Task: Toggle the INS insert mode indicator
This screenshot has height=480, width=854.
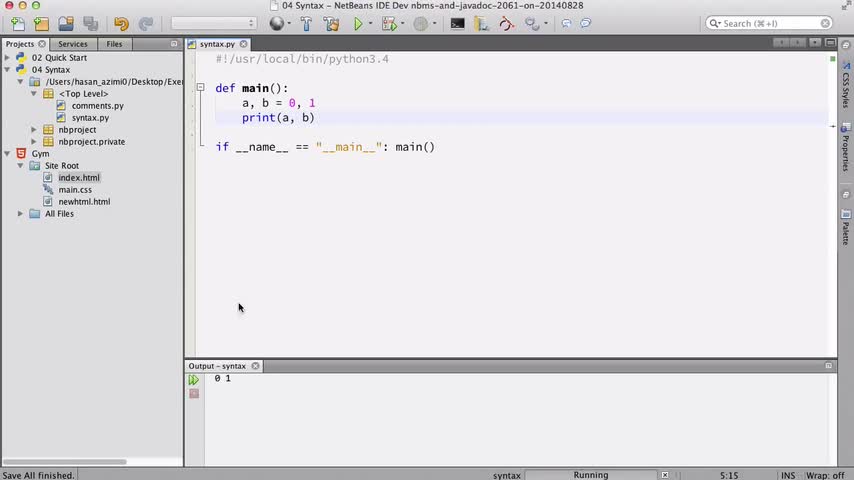Action: (788, 475)
